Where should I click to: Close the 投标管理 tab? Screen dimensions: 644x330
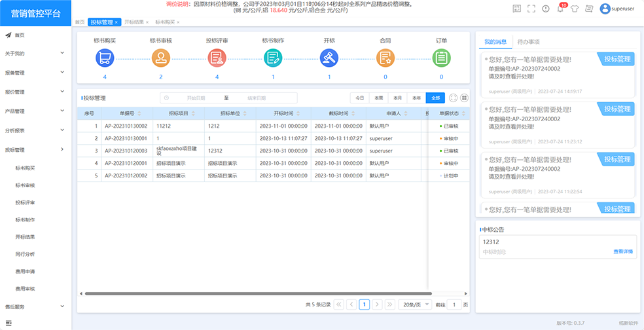coord(116,22)
